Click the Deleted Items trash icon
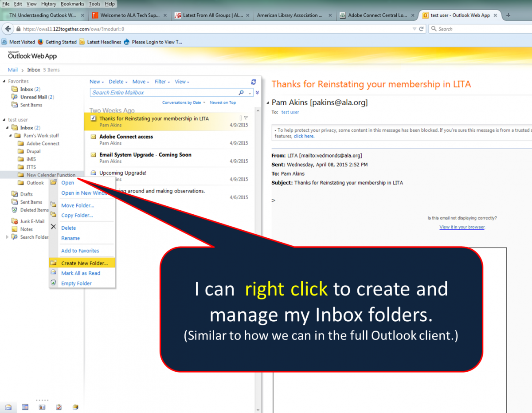Screen dimensions: 532x413 pyautogui.click(x=15, y=210)
